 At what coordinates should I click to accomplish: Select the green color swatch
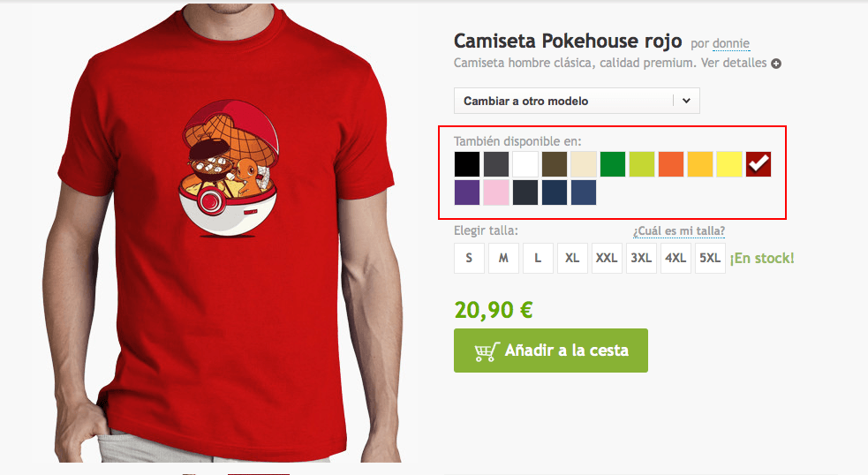pos(613,164)
